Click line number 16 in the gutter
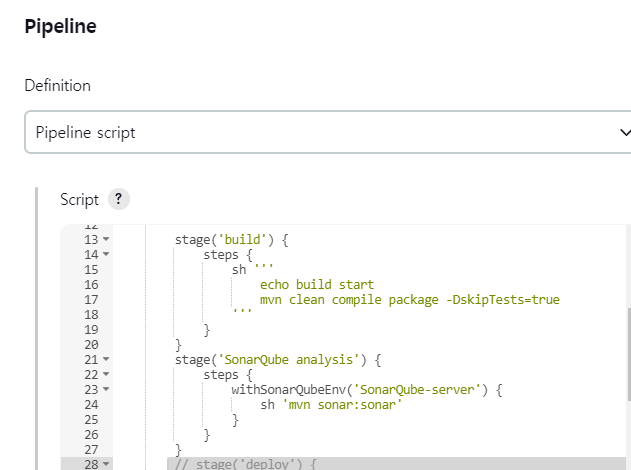Image resolution: width=631 pixels, height=470 pixels. coord(91,285)
